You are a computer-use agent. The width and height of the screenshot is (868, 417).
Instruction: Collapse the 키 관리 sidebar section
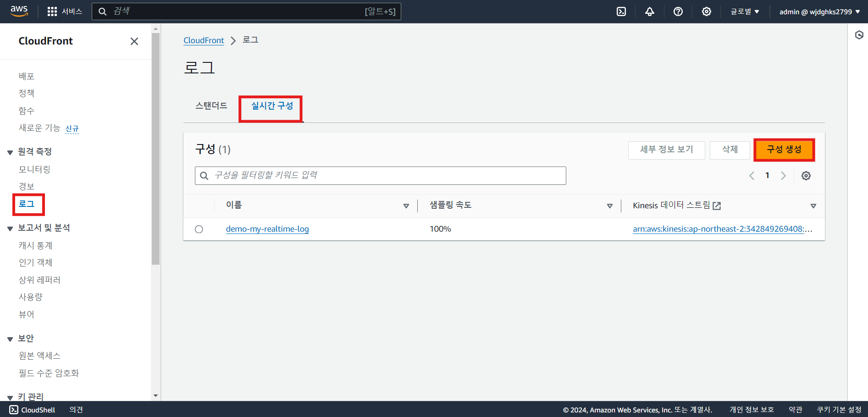[x=10, y=397]
